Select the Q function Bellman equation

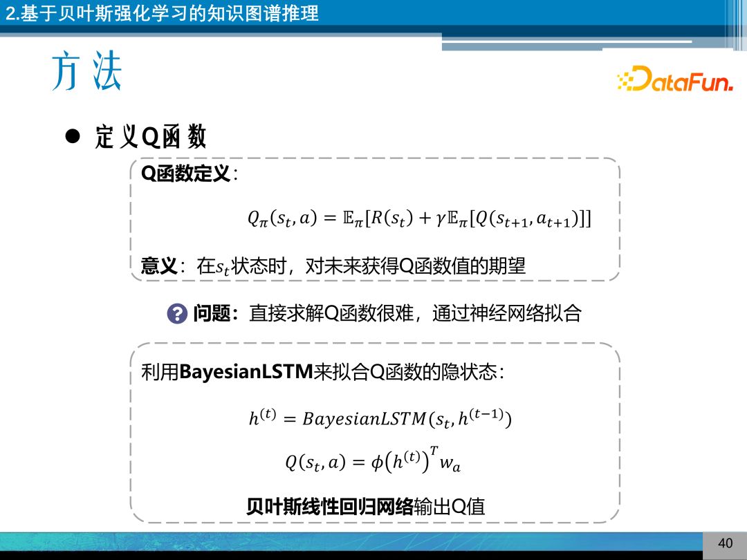click(x=419, y=220)
